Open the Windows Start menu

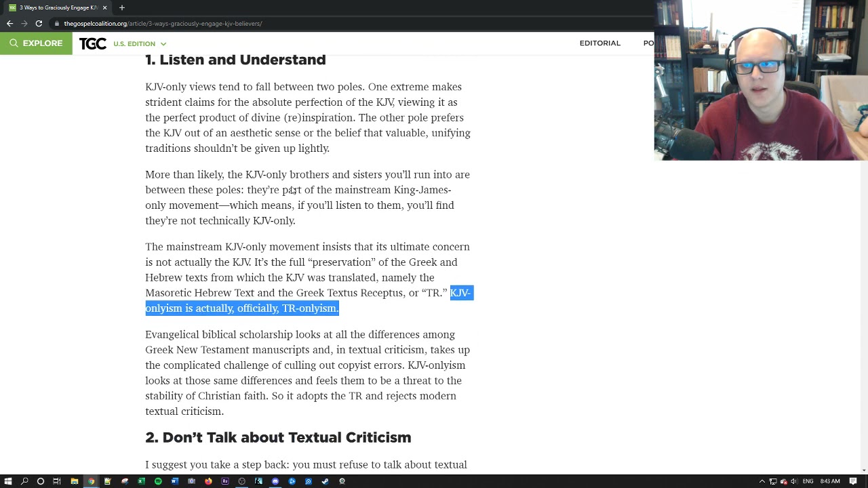click(8, 481)
